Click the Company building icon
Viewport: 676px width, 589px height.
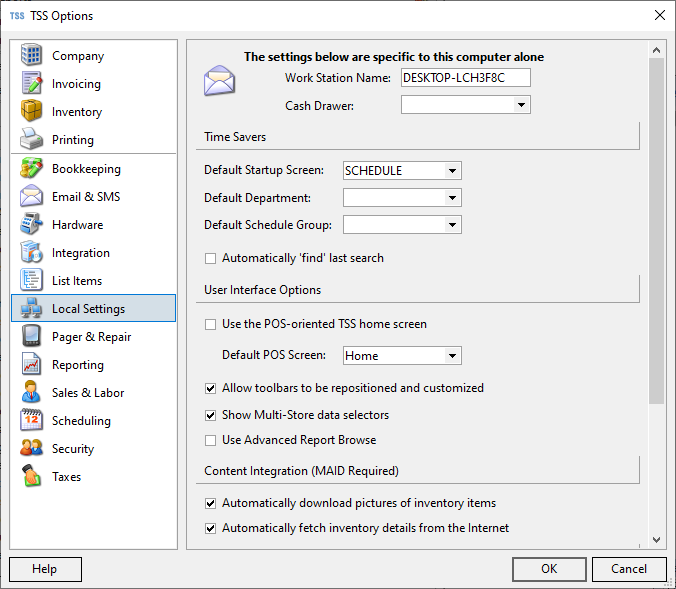point(31,56)
